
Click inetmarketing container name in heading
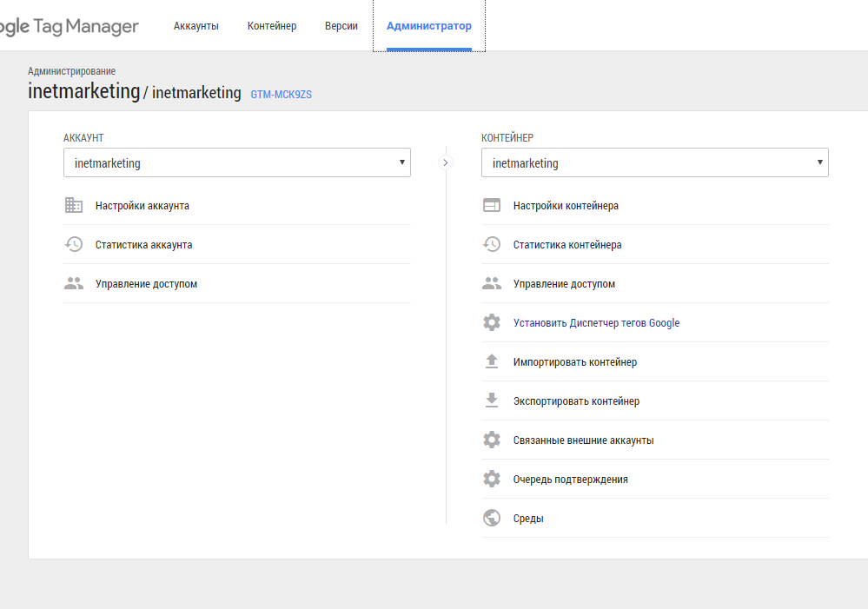pyautogui.click(x=196, y=92)
